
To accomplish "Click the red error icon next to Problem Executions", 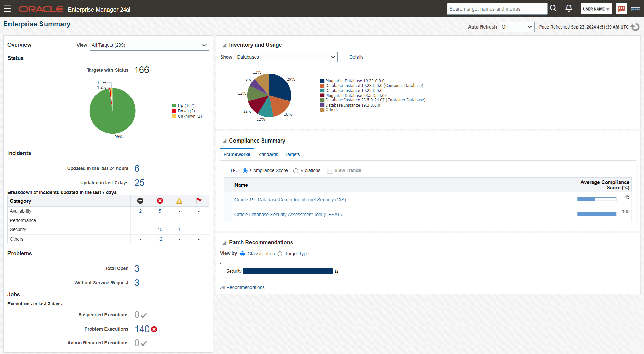I will pyautogui.click(x=154, y=329).
